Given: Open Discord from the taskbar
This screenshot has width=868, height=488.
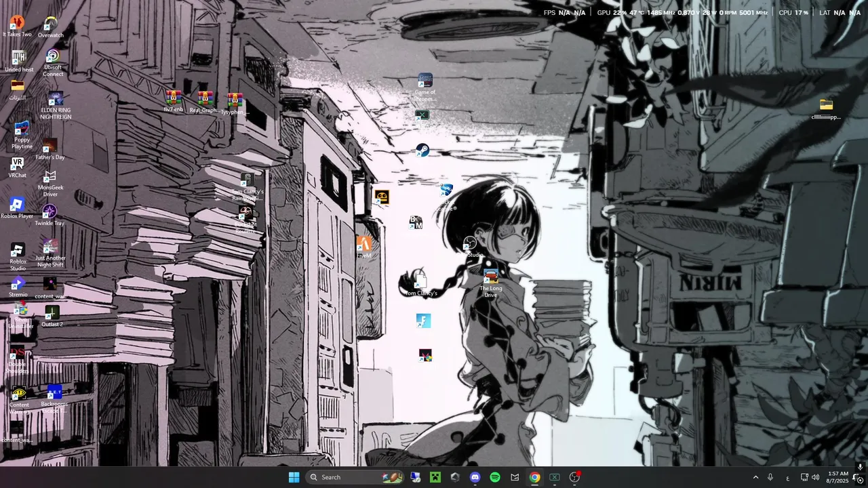Looking at the screenshot, I should [x=475, y=477].
